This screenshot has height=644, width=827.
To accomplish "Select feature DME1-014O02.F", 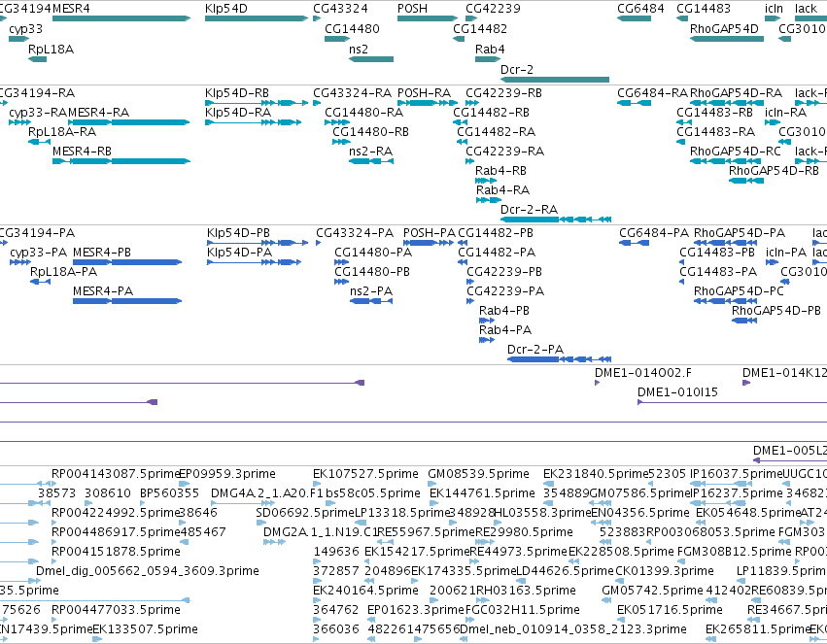I will coord(643,373).
